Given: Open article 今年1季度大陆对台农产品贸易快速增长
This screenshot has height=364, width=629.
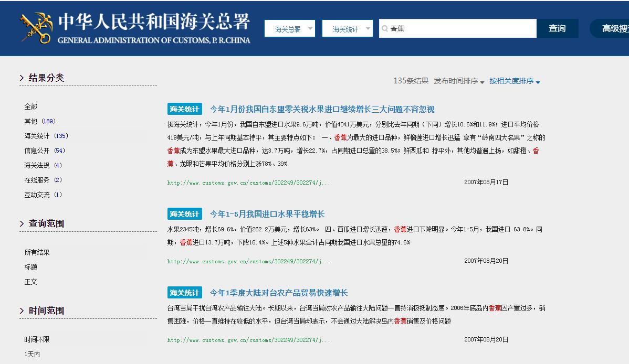Looking at the screenshot, I should (279, 293).
